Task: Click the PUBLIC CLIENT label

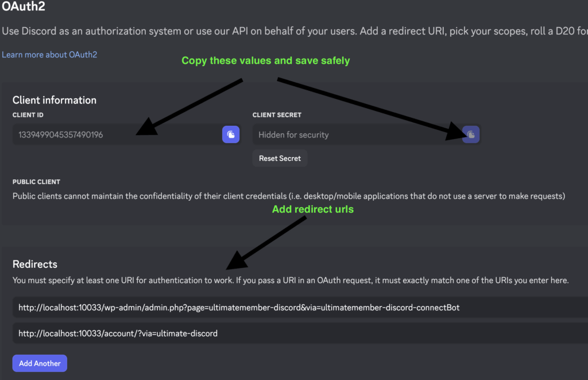Action: click(x=36, y=182)
